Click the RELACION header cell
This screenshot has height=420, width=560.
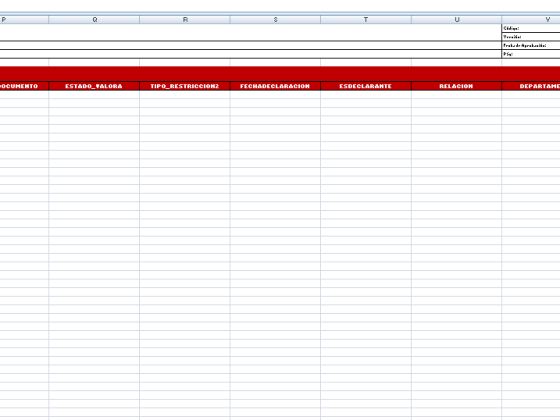coord(456,86)
